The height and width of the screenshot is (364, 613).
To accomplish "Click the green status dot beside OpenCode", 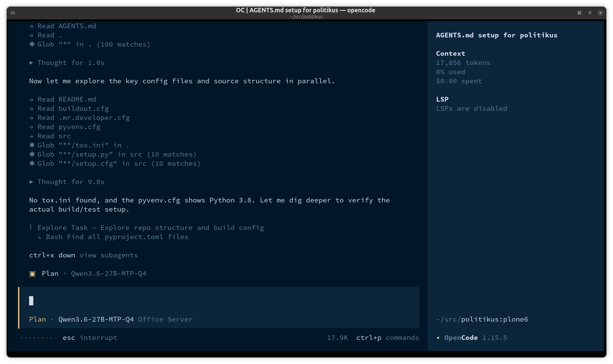I will [438, 338].
